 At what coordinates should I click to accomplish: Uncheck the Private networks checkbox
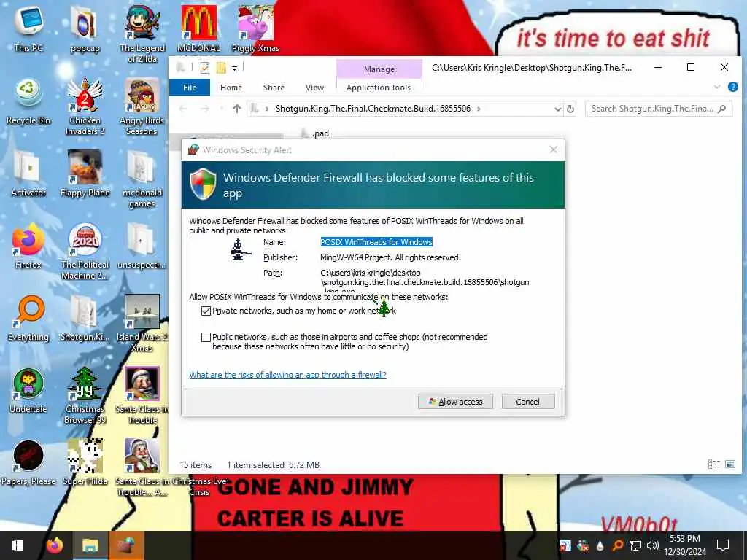point(206,311)
